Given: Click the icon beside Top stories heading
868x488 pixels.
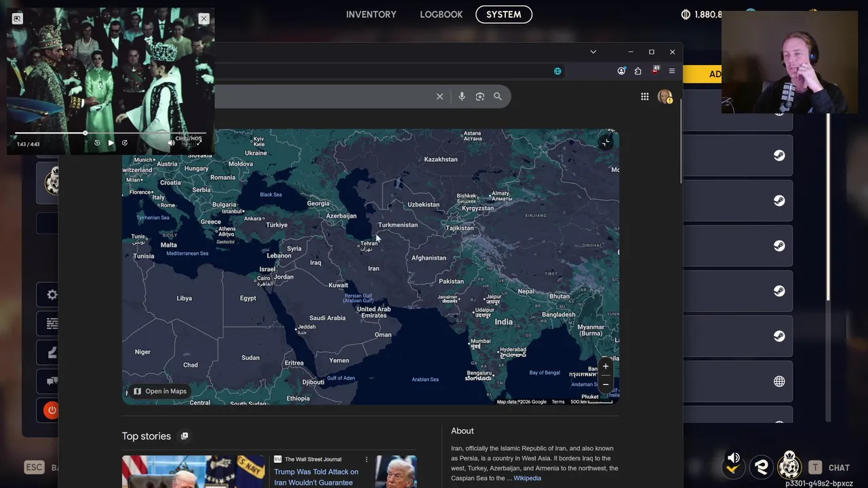Looking at the screenshot, I should 184,436.
